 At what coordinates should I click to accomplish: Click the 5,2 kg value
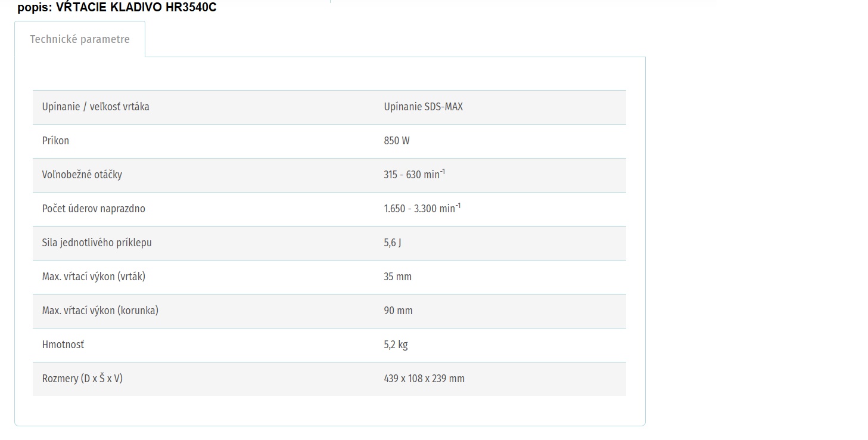coord(396,345)
